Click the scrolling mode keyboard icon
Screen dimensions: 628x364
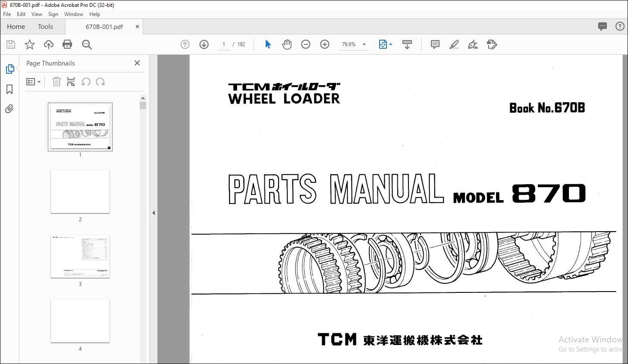pos(407,44)
